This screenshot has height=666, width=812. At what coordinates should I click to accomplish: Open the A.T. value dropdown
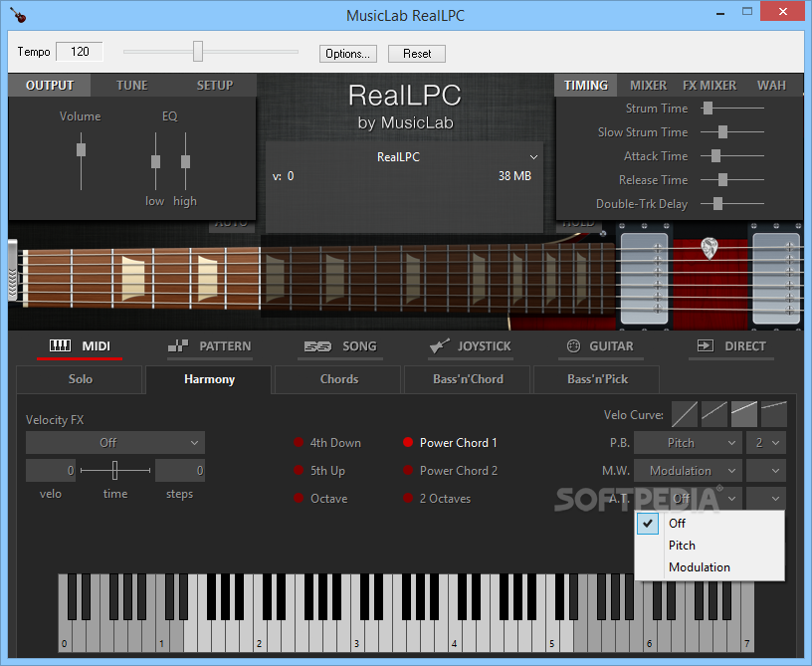pos(766,499)
